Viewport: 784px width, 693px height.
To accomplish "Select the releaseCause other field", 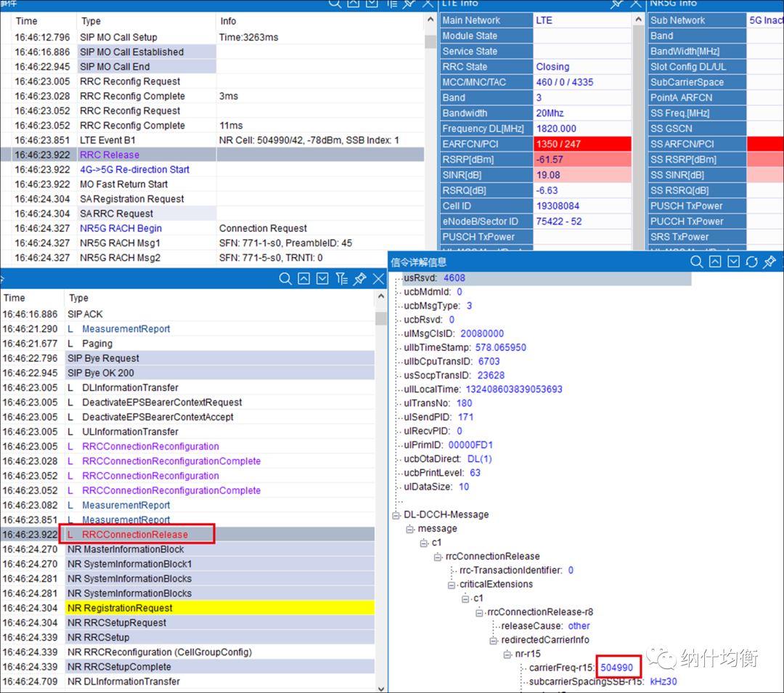I will click(545, 626).
